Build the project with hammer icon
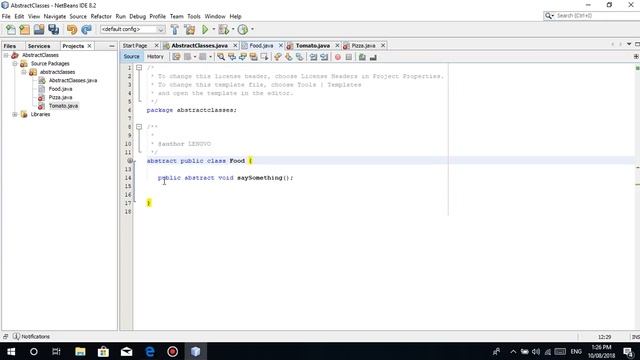The width and height of the screenshot is (640, 360). tap(175, 29)
